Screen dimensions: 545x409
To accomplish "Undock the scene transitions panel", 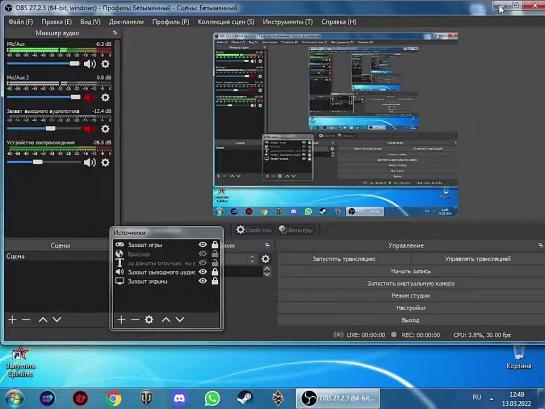I will coord(267,245).
